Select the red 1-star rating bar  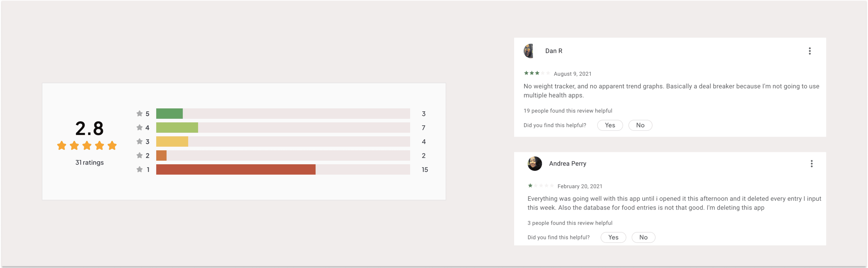(x=235, y=170)
